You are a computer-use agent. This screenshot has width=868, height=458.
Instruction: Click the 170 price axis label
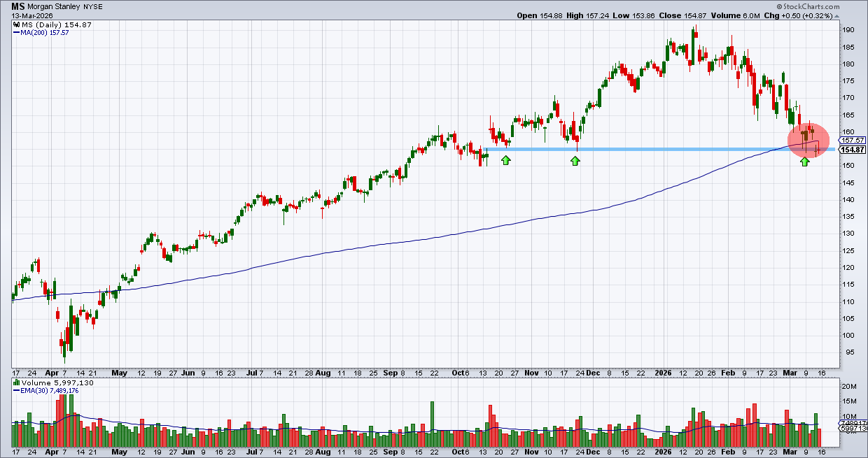click(848, 99)
